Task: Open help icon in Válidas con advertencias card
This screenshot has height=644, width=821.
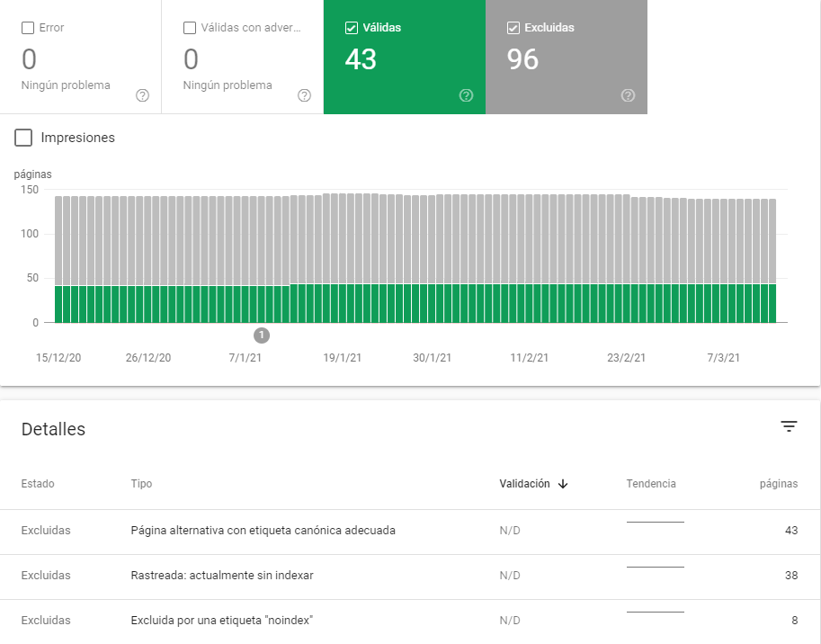Action: [304, 95]
